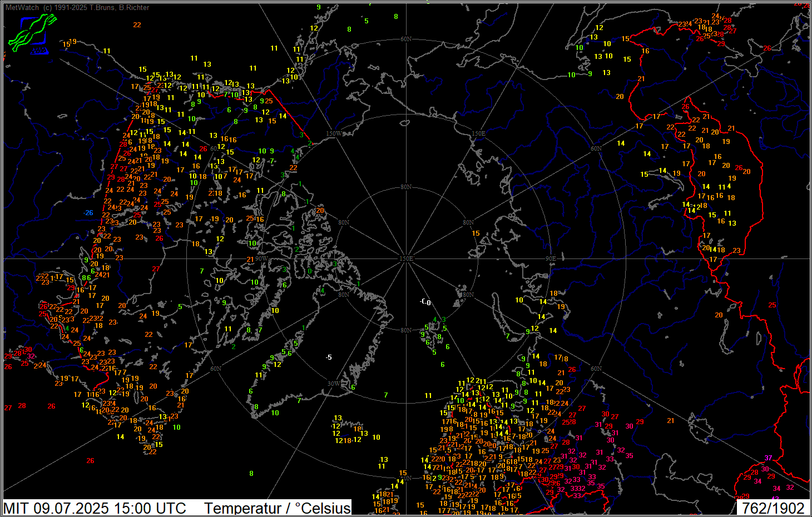Viewport: 812px width, 517px height.
Task: Click the '150W' longitude label
Action: (334, 133)
